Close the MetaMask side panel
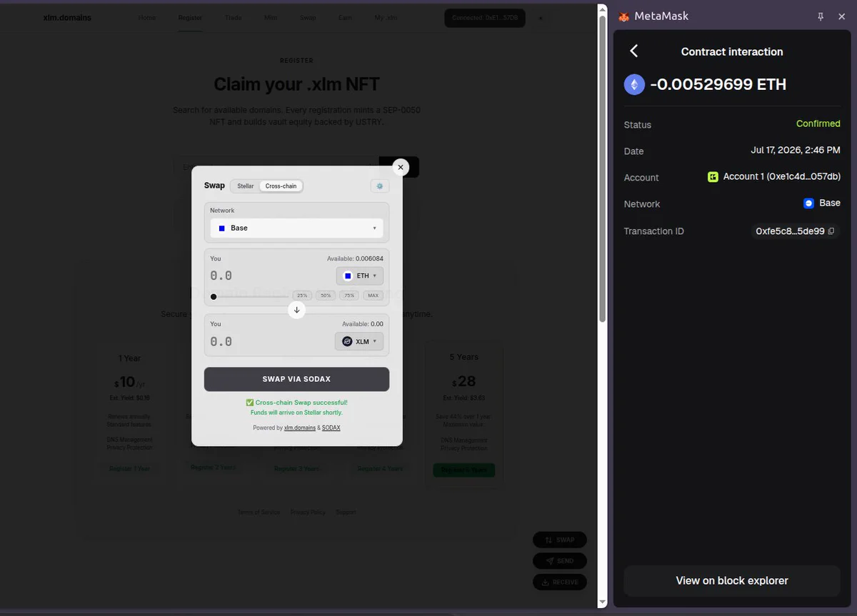 click(841, 16)
